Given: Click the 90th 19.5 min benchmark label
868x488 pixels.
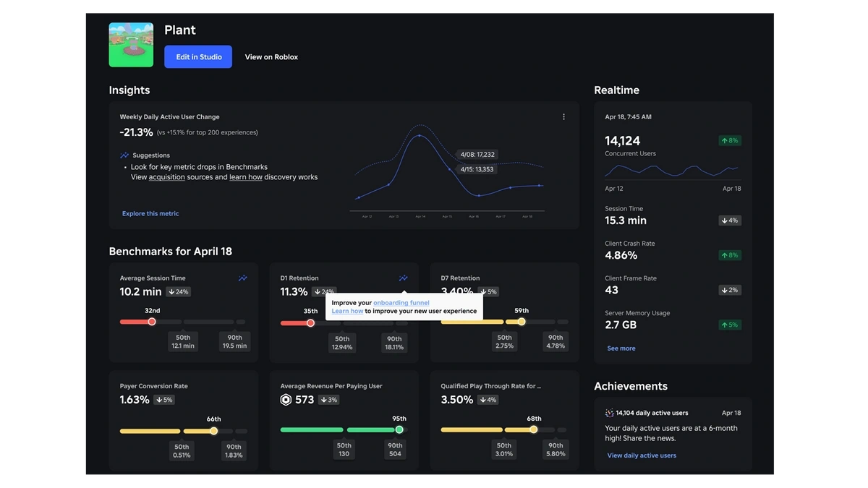Looking at the screenshot, I should [x=234, y=342].
